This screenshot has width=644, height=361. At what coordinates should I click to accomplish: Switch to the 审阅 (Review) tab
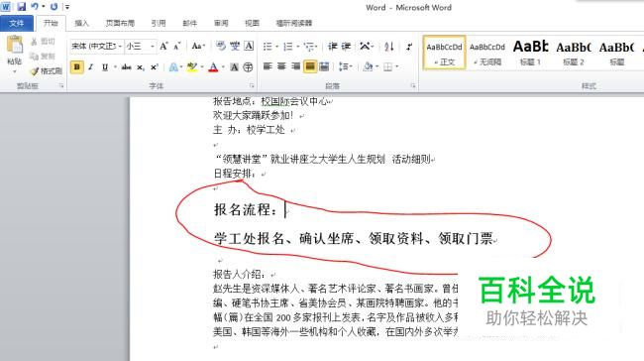coord(221,23)
